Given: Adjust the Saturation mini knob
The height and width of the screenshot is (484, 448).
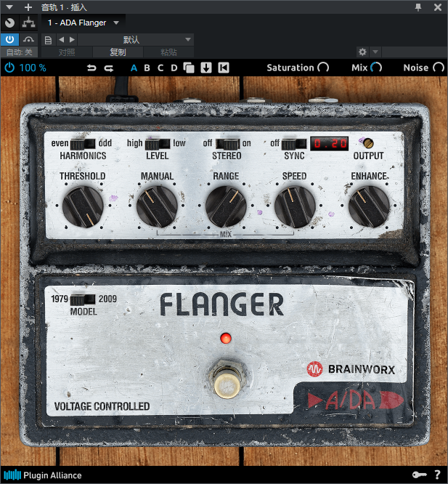Looking at the screenshot, I should pyautogui.click(x=323, y=68).
